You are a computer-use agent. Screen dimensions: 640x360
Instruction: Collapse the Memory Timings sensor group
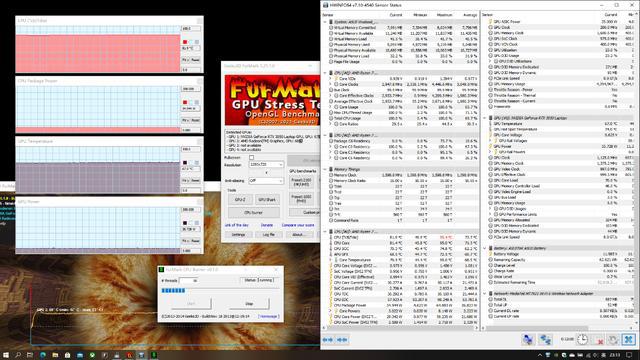[326, 169]
